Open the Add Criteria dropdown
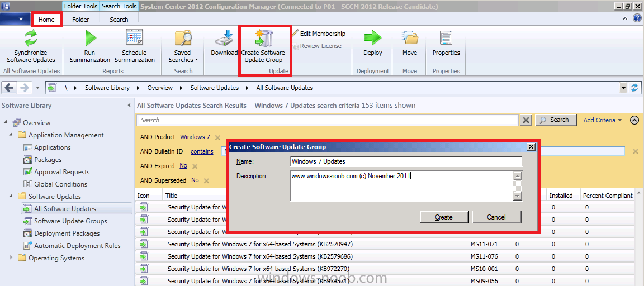 point(603,120)
